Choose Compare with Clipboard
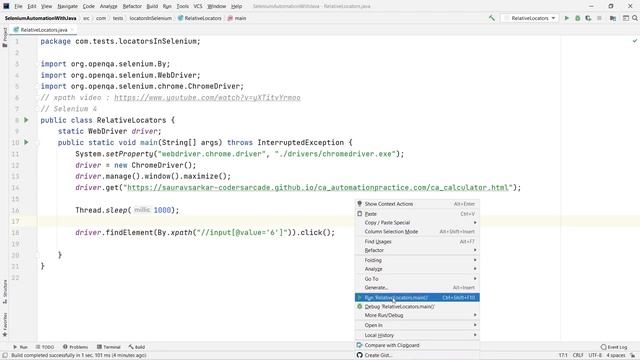This screenshot has width=640, height=360. (417, 345)
